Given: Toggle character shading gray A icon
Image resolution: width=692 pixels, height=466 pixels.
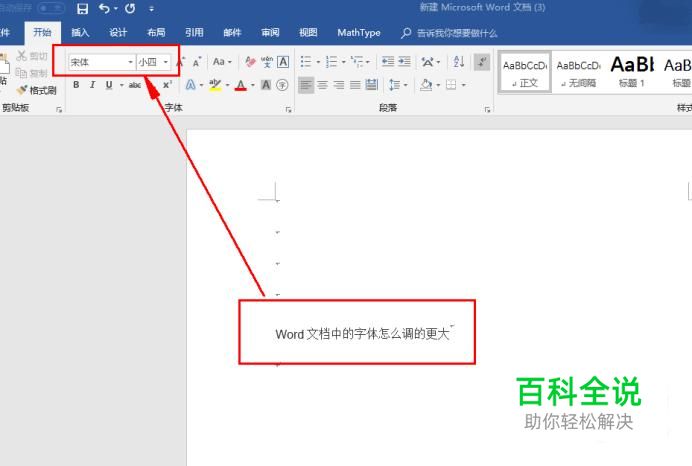Looking at the screenshot, I should [266, 85].
